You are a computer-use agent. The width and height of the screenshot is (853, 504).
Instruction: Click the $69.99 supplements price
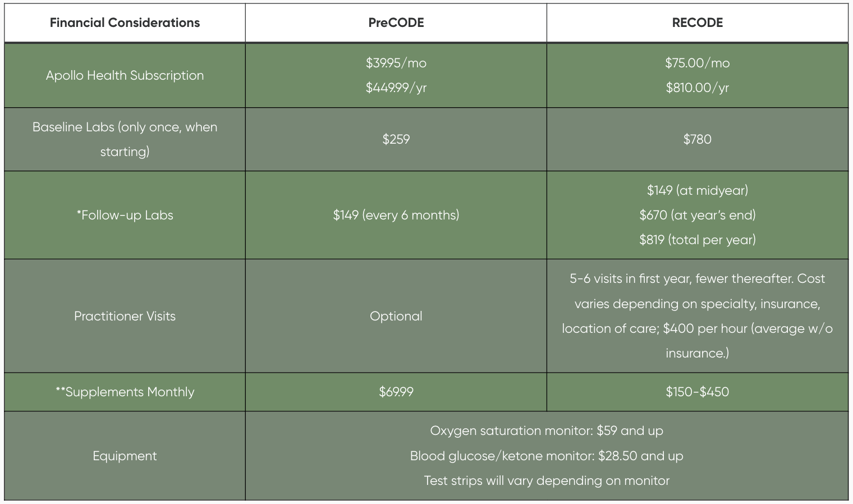[396, 392]
